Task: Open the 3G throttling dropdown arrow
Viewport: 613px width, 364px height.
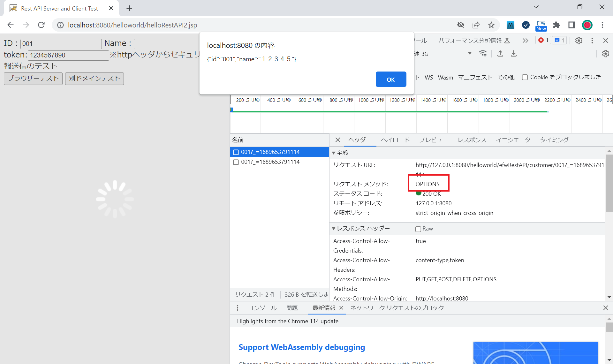Action: click(470, 54)
